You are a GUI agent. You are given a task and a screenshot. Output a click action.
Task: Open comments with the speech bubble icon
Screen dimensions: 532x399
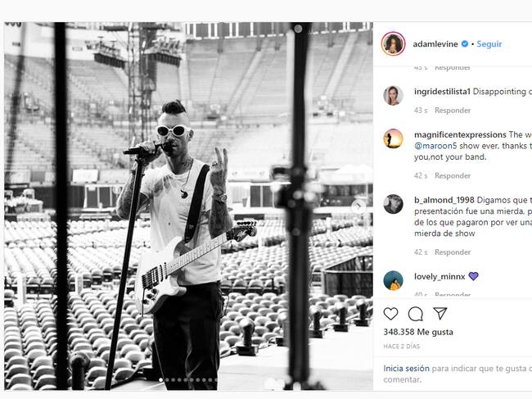pyautogui.click(x=416, y=314)
